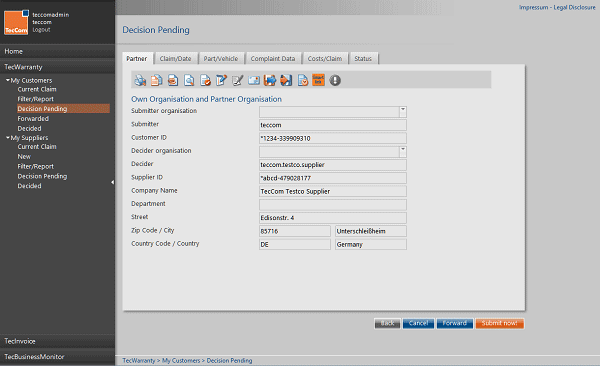600x366 pixels.
Task: Click the PDF document toolbar icon
Action: [173, 80]
